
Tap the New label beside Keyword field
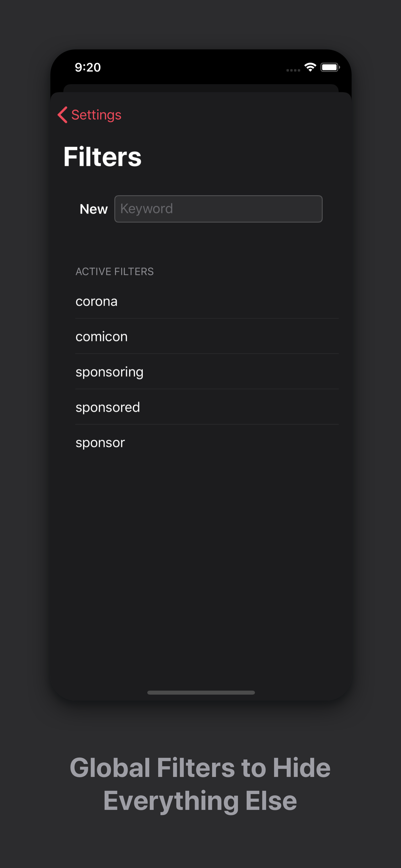pyautogui.click(x=94, y=209)
